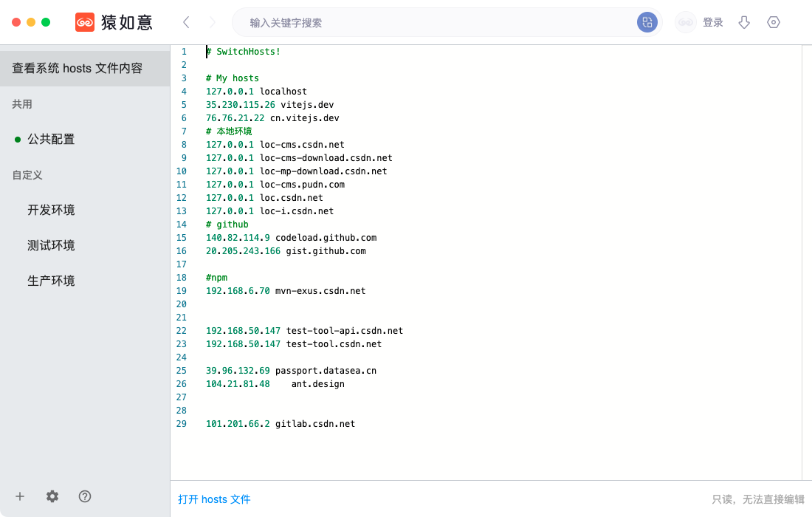Click the 'cn.vitejs.dev' host entry
This screenshot has width=812, height=517.
pyautogui.click(x=304, y=118)
